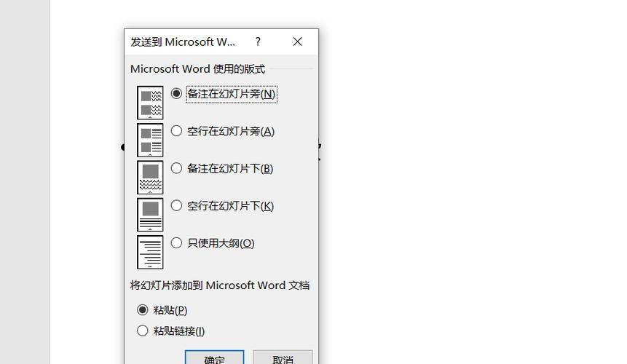Confirm with the 确定 button
This screenshot has width=627, height=364.
[x=214, y=357]
